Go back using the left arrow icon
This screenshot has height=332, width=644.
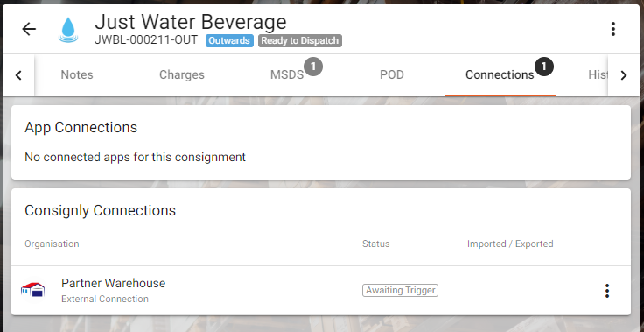29,29
